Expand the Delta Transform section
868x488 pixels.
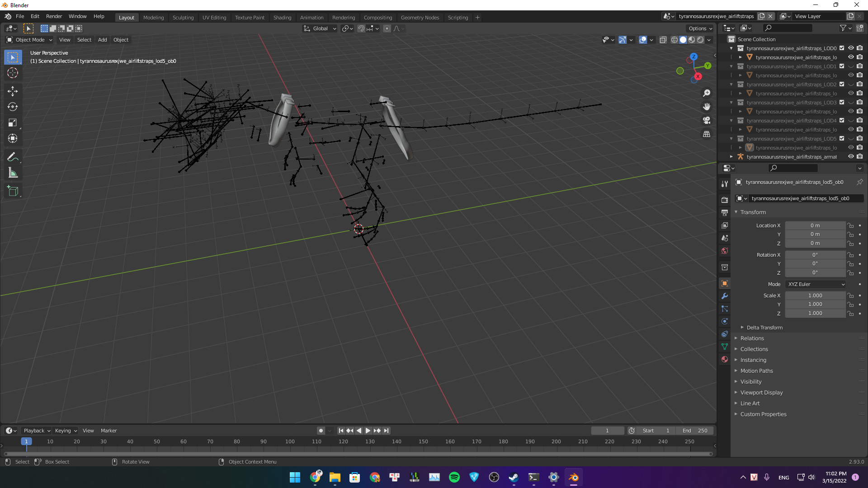pos(763,327)
